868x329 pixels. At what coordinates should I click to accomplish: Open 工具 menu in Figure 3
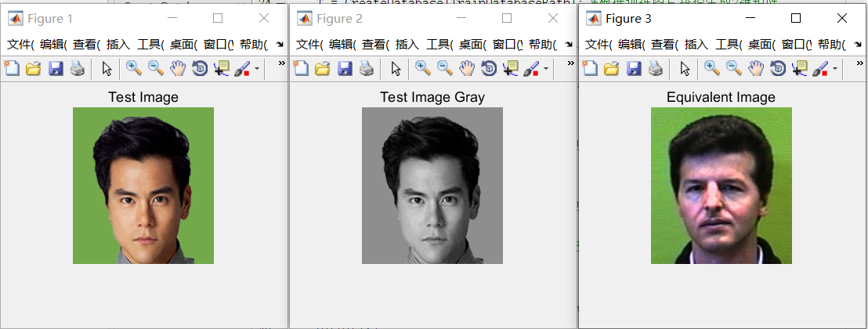(x=729, y=45)
